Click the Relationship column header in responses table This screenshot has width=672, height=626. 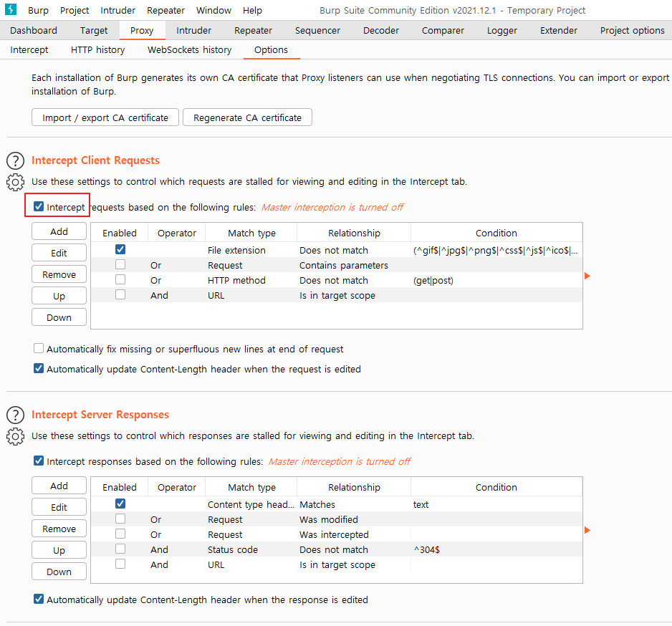tap(354, 487)
